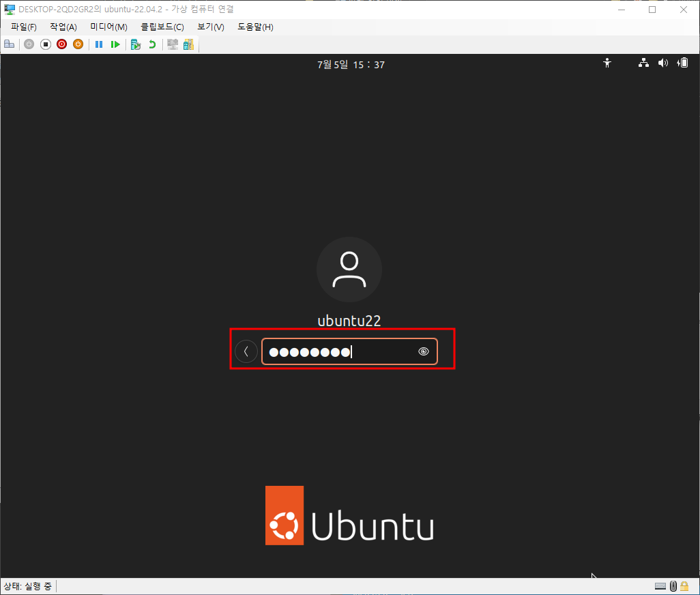Click the grey Start power icon
The width and height of the screenshot is (700, 595).
(29, 44)
